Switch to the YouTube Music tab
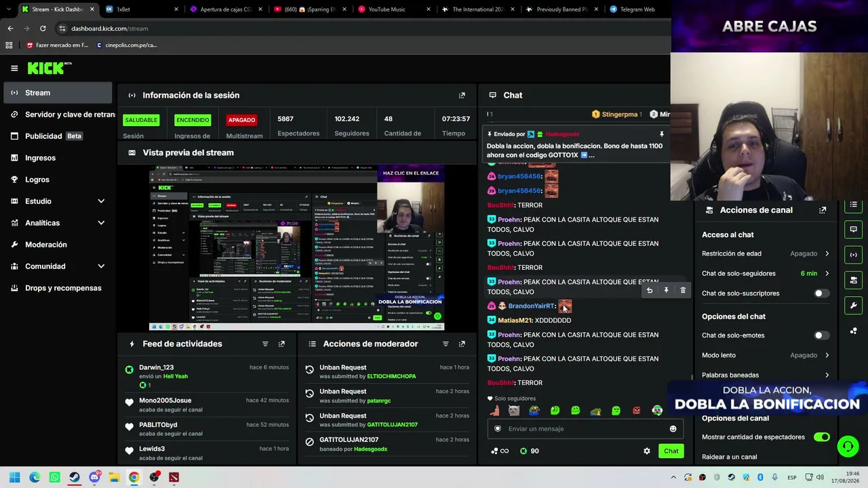 click(x=393, y=9)
